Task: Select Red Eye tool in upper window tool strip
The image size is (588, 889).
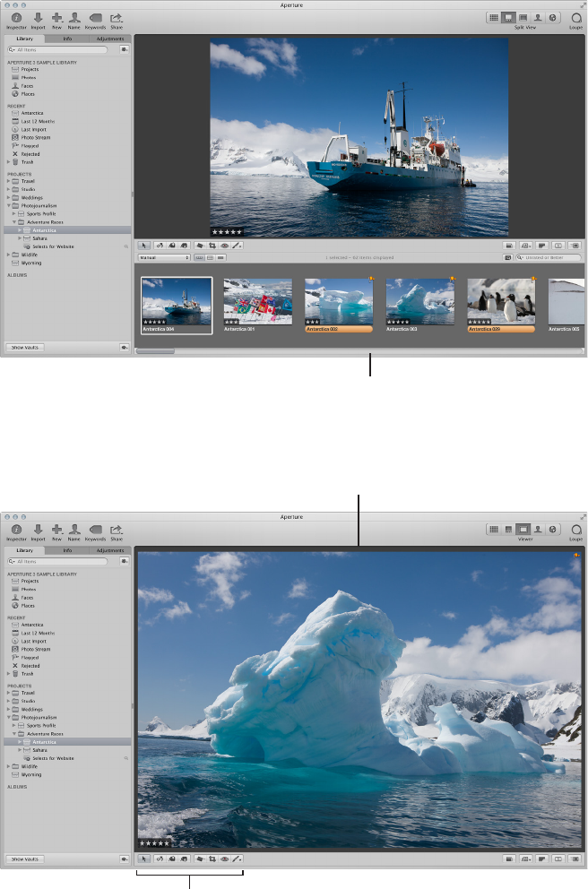Action: coord(225,246)
